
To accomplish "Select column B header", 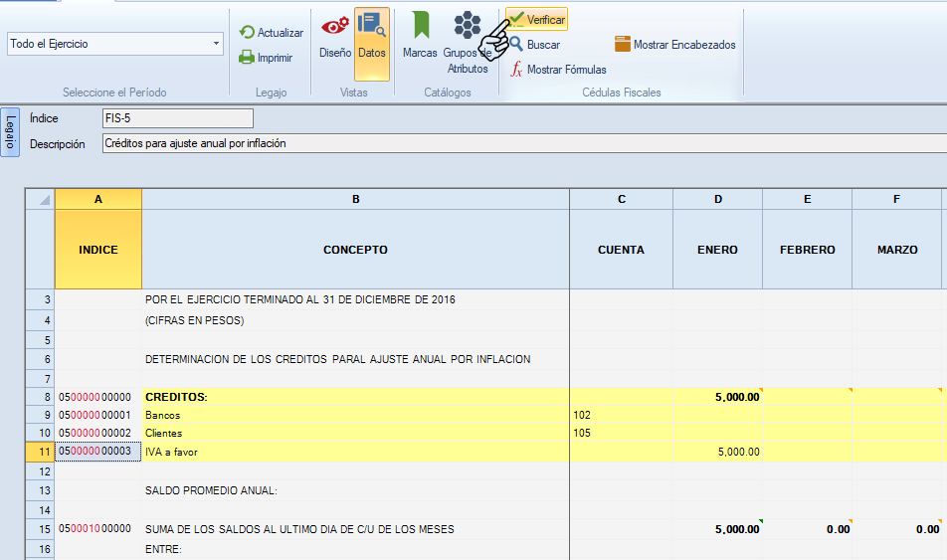I will click(355, 199).
